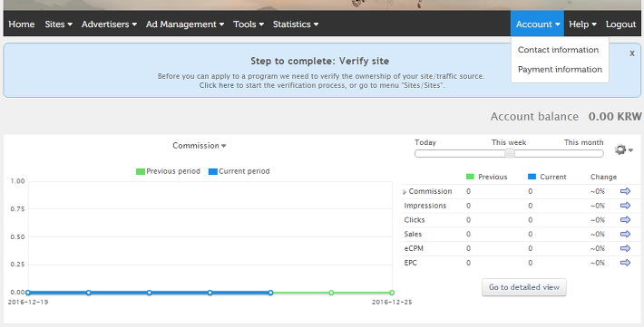644x327 pixels.
Task: Click the Go to detailed view button
Action: (524, 287)
